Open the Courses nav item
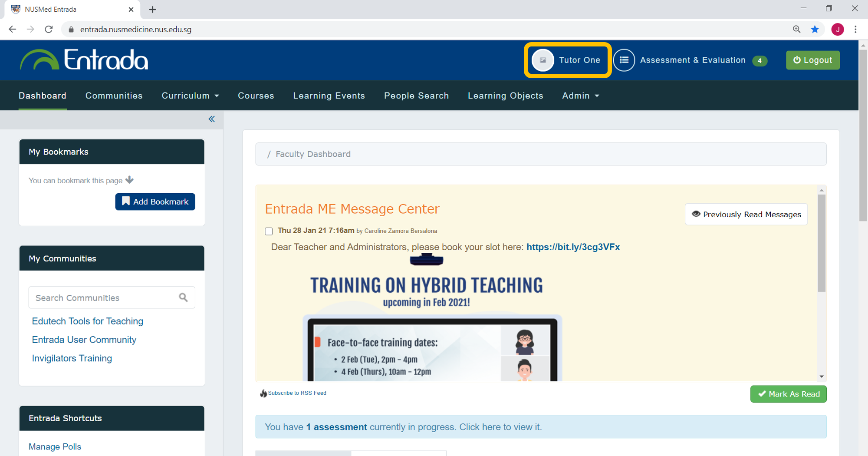The width and height of the screenshot is (868, 456). tap(256, 96)
